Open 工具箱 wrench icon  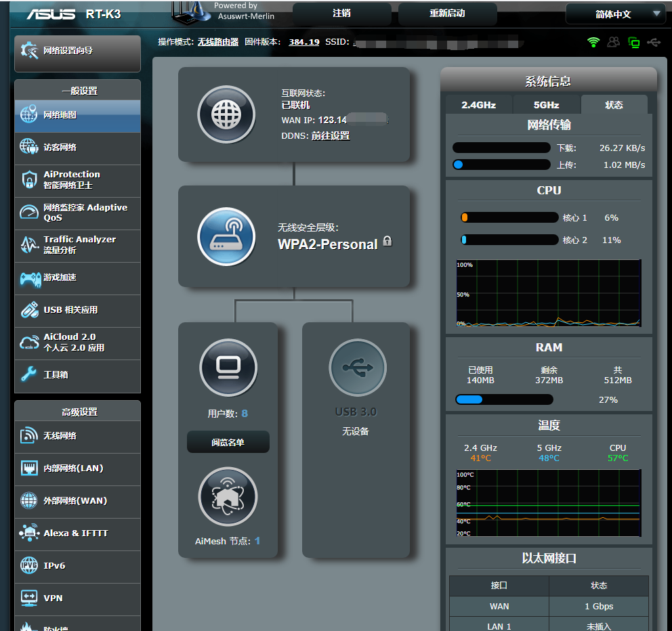(x=28, y=374)
